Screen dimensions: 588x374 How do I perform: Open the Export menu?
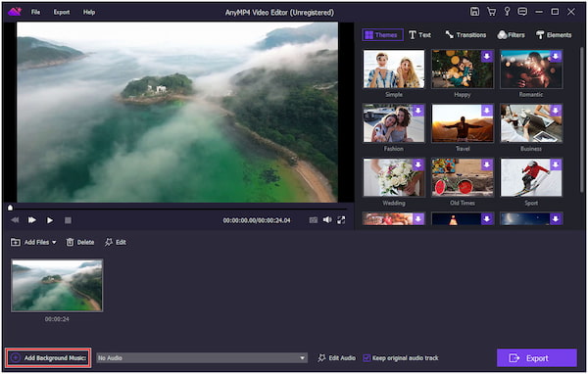[x=62, y=12]
